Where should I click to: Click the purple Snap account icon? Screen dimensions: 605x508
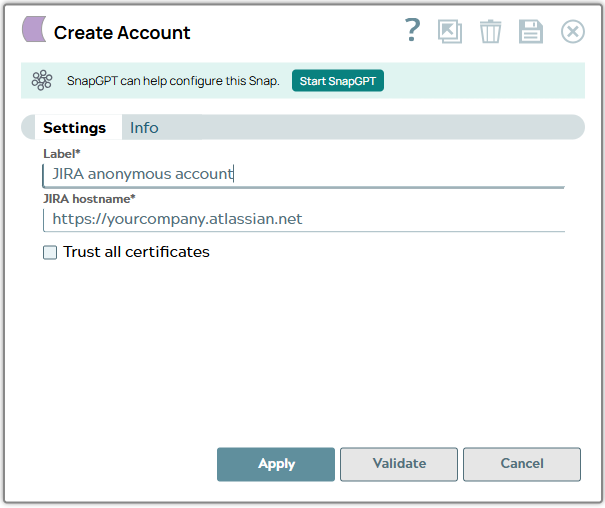click(34, 29)
